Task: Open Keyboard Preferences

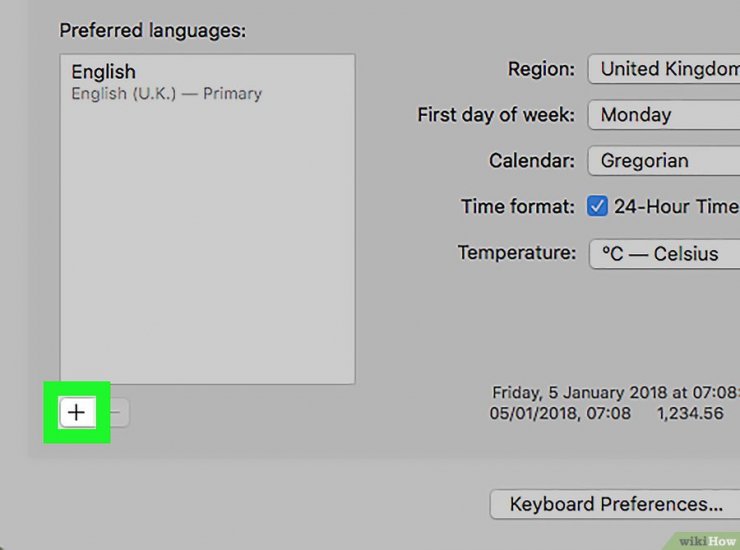Action: [615, 504]
